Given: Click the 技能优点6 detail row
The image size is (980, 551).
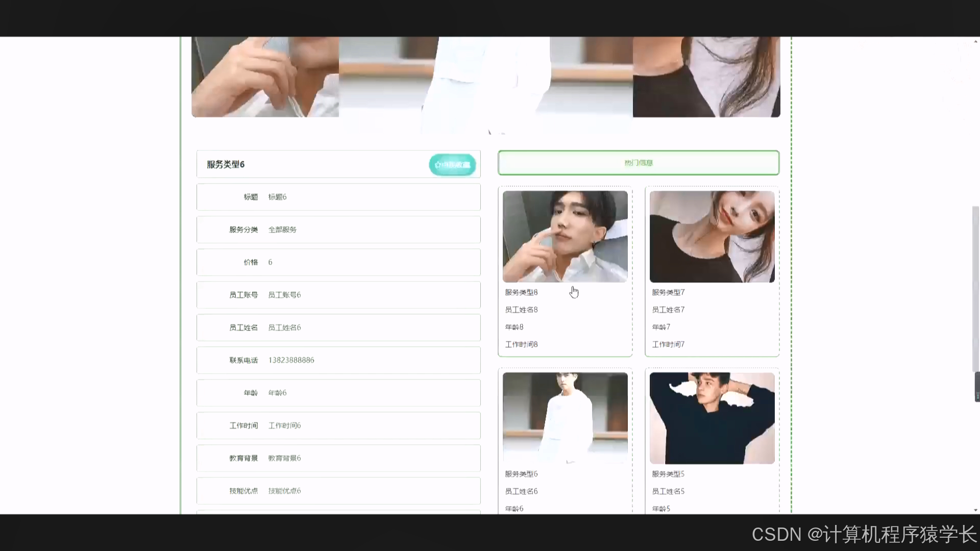Looking at the screenshot, I should click(x=338, y=491).
